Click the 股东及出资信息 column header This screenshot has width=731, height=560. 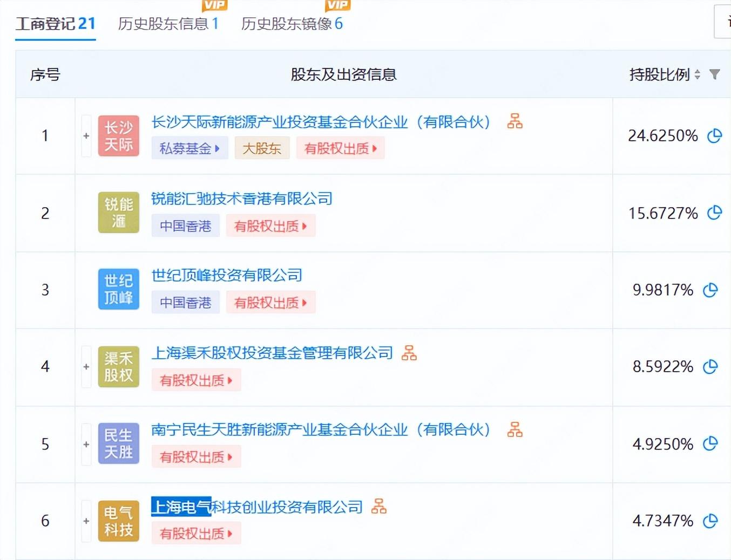(344, 74)
